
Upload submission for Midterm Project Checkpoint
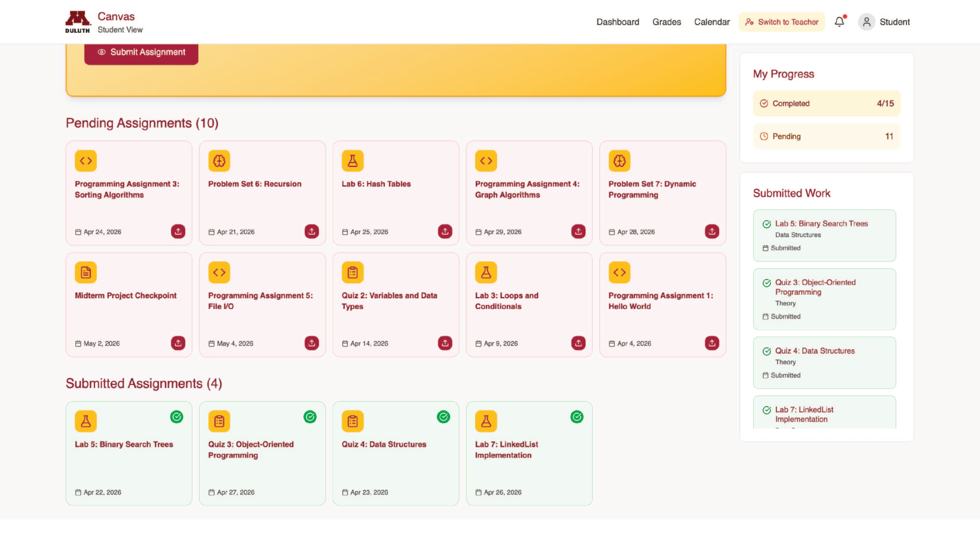pos(178,343)
